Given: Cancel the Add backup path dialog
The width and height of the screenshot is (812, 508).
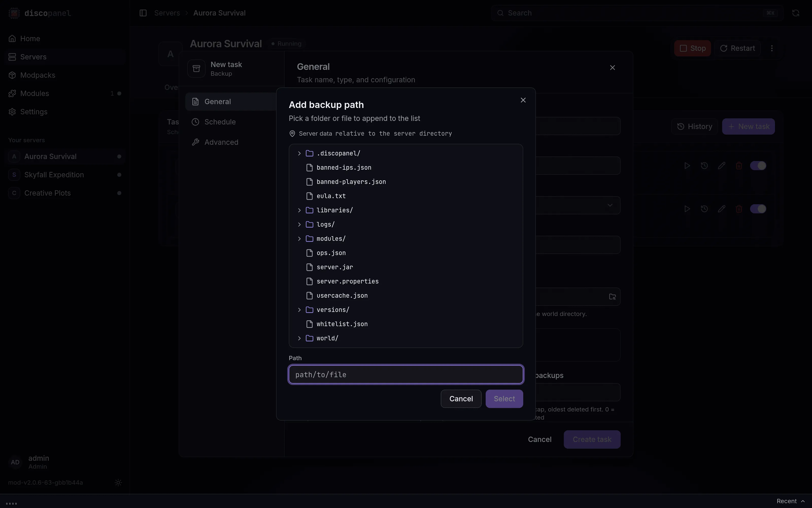Looking at the screenshot, I should pyautogui.click(x=461, y=399).
